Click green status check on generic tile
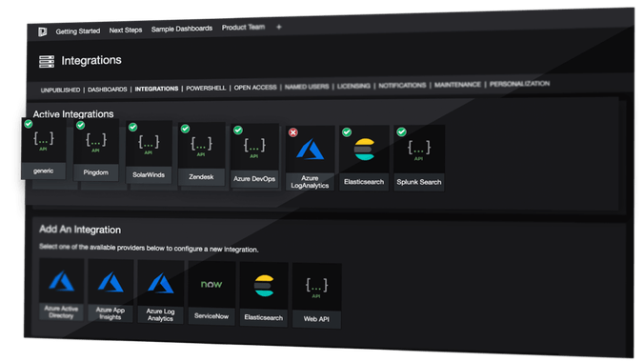The height and width of the screenshot is (362, 644). click(x=29, y=124)
